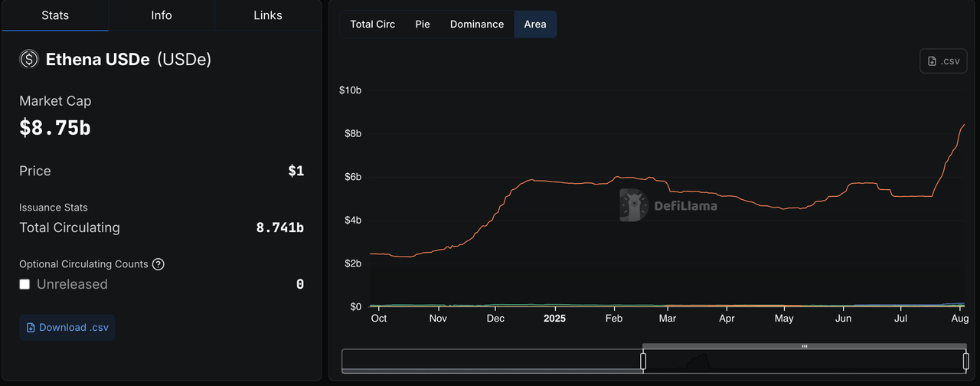Click the file icon inside Download .csv button

(x=31, y=327)
